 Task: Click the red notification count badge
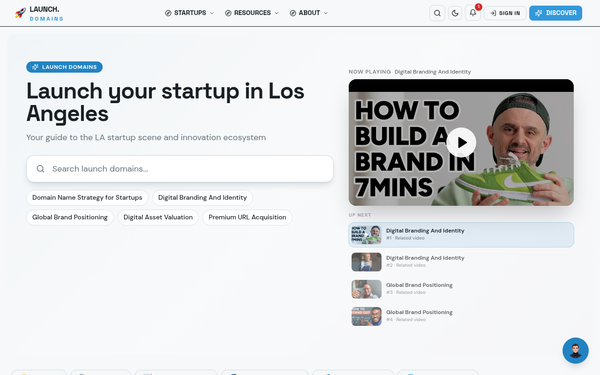pyautogui.click(x=478, y=7)
